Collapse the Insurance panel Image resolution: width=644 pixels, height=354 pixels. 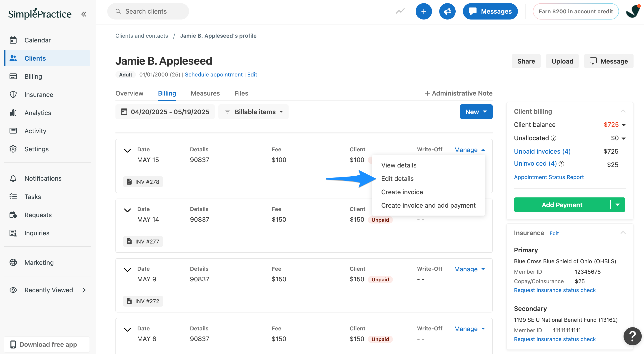[x=623, y=233]
